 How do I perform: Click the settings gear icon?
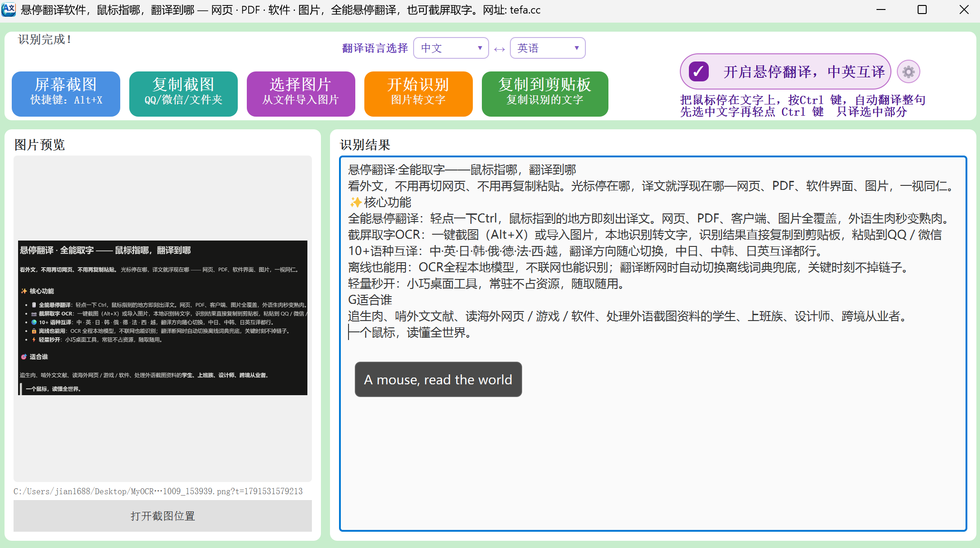(908, 71)
